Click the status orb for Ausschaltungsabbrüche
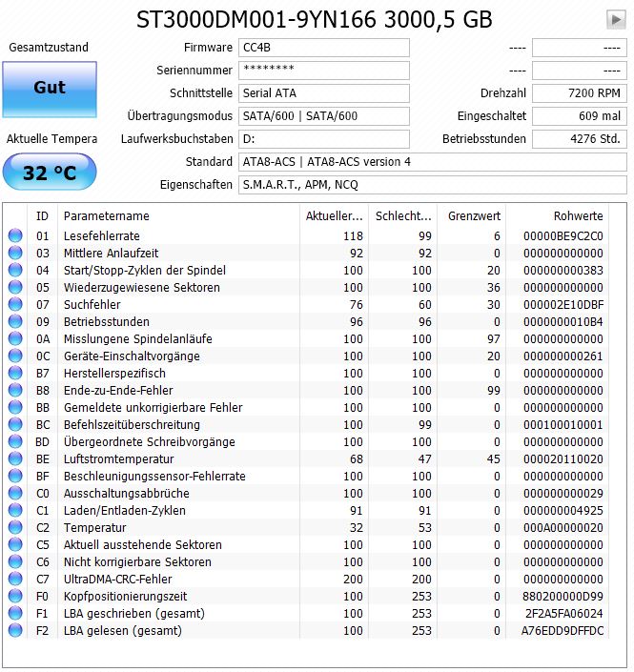This screenshot has width=634, height=672. 15,493
